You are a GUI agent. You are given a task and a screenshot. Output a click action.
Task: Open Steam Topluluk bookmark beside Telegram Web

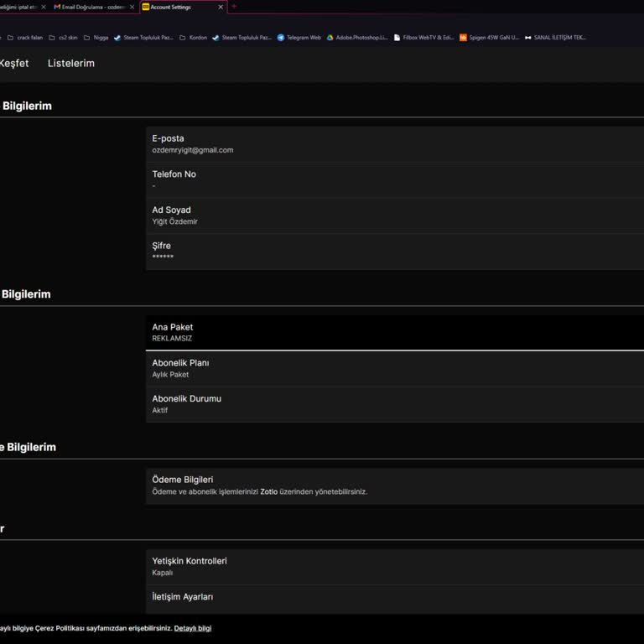tap(241, 38)
